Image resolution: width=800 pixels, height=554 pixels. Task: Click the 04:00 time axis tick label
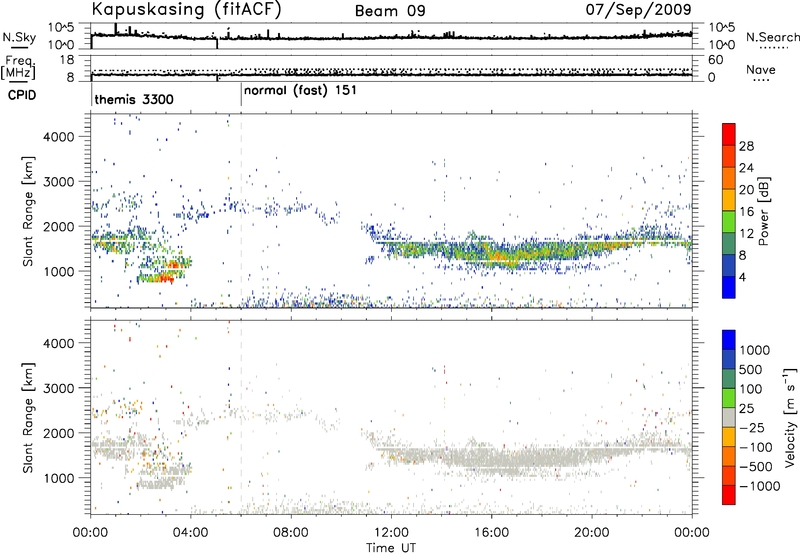[x=190, y=533]
